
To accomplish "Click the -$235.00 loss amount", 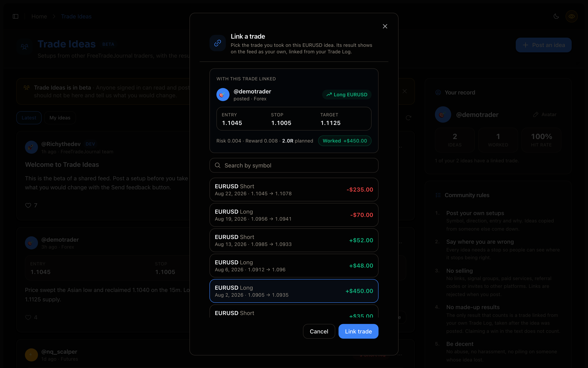I will tap(360, 190).
